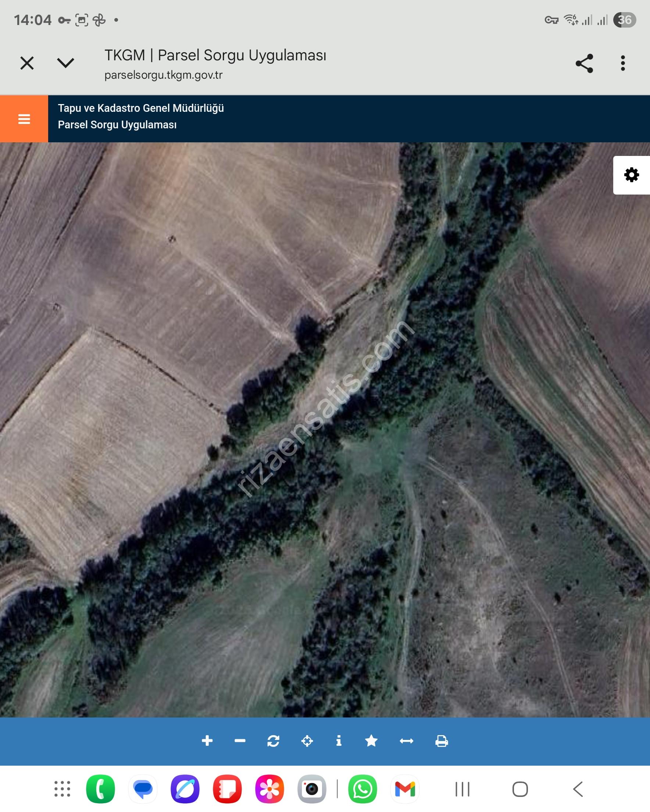Share the page via share icon

tap(584, 63)
